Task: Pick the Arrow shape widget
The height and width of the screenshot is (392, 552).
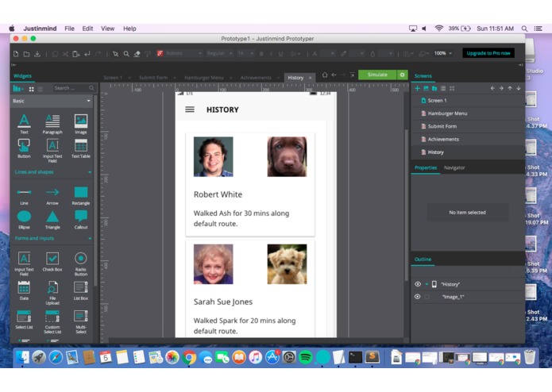Action: 52,195
